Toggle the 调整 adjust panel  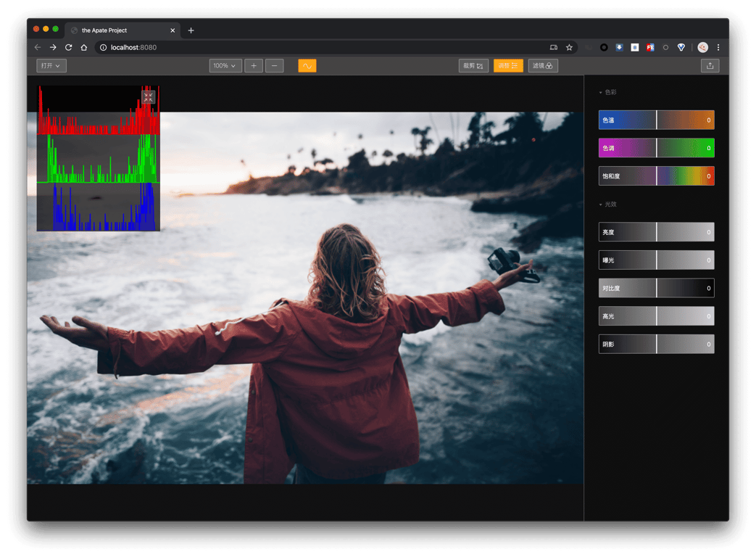pyautogui.click(x=508, y=66)
